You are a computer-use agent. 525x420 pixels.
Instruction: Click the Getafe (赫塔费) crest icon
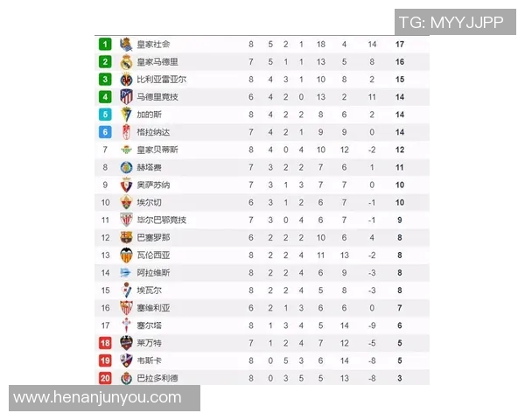tap(126, 167)
